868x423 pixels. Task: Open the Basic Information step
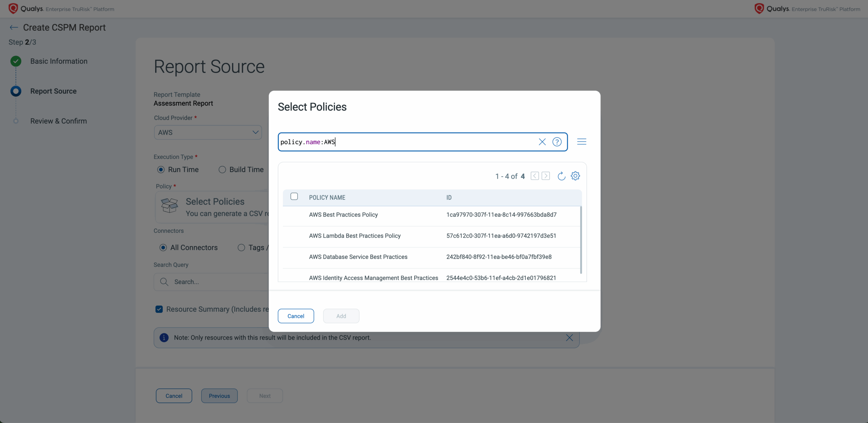tap(59, 61)
